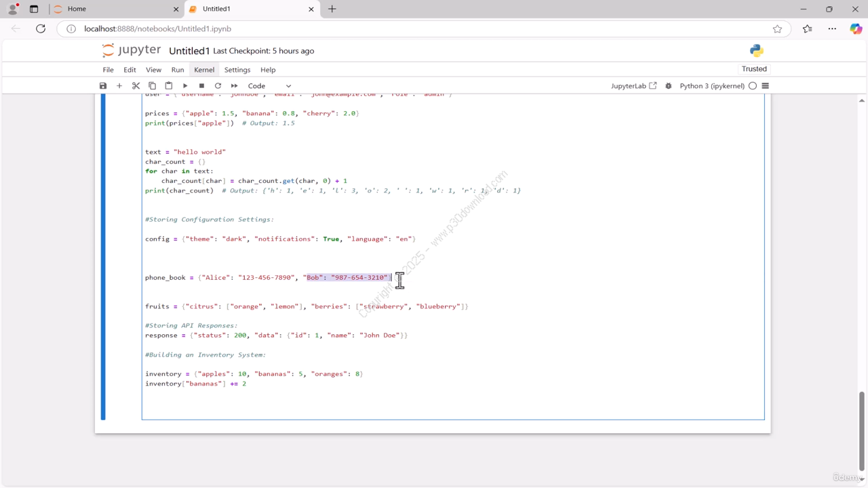Click the #Storing Configuration Settings comment
Screen dimensions: 868x488
coord(210,219)
